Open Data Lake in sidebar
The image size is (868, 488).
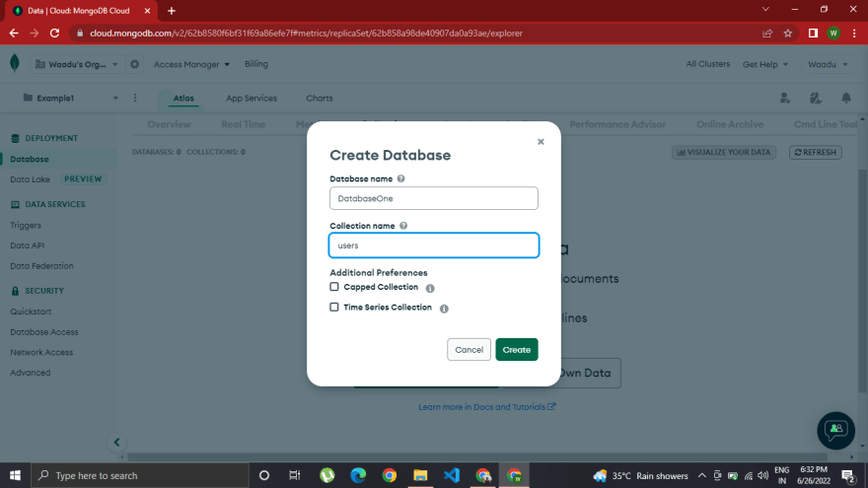[x=30, y=179]
